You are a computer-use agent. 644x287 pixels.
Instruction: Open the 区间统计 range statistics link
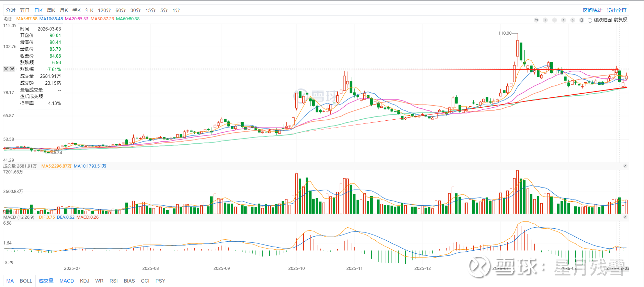(592, 10)
